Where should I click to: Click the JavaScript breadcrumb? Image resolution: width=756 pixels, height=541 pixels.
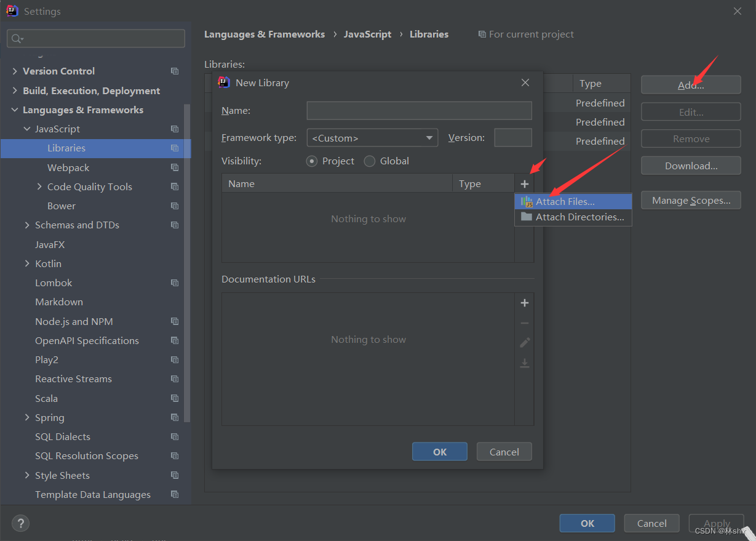point(367,34)
